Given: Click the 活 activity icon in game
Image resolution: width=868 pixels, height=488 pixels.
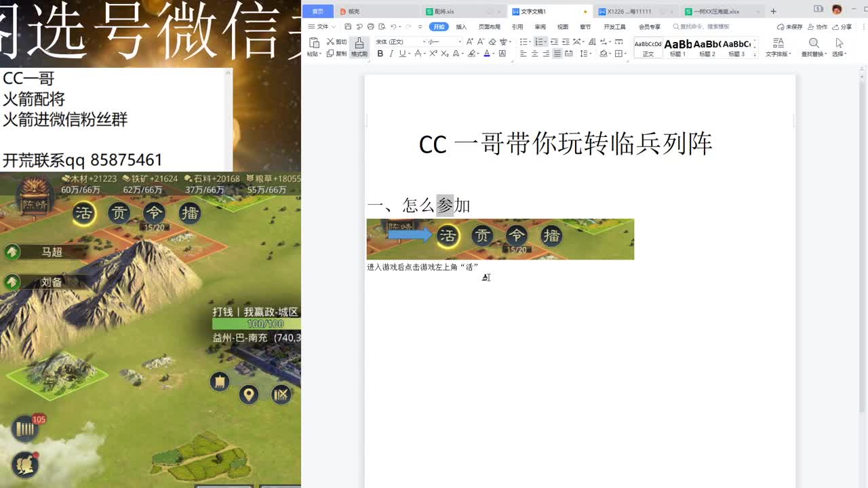Looking at the screenshot, I should click(x=84, y=213).
